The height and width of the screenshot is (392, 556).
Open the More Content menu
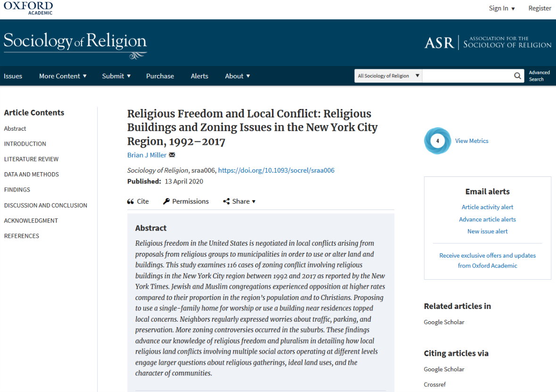pos(63,75)
